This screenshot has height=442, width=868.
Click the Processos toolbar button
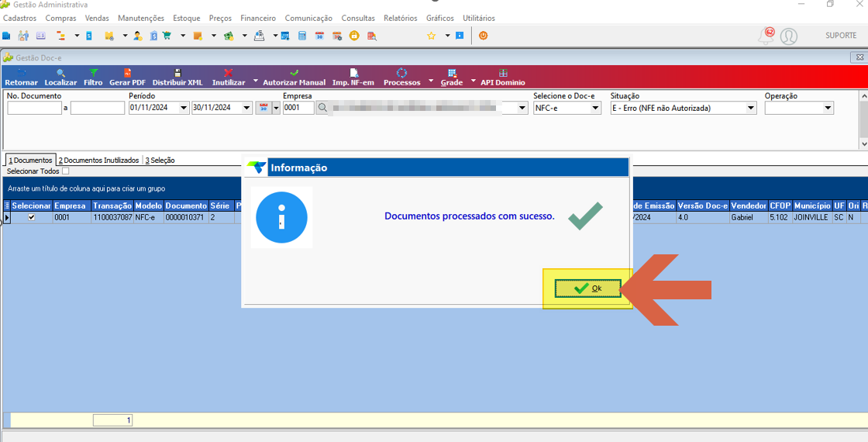[x=402, y=78]
